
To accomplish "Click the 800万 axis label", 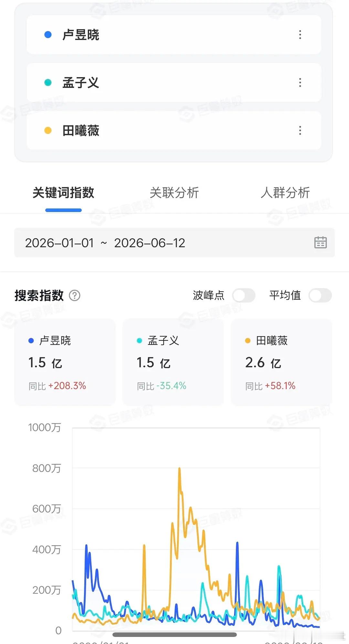I will tap(47, 468).
